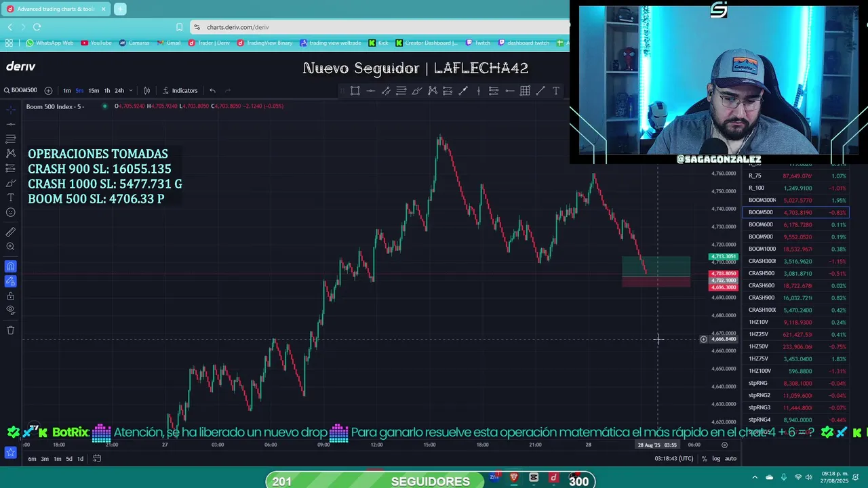
Task: Select CRASH900 in the watchlist
Action: pyautogui.click(x=796, y=298)
